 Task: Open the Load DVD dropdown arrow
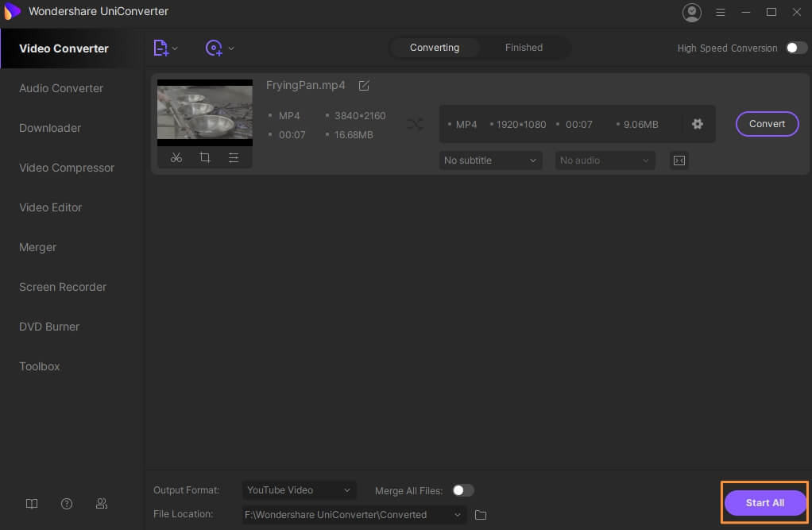[231, 48]
